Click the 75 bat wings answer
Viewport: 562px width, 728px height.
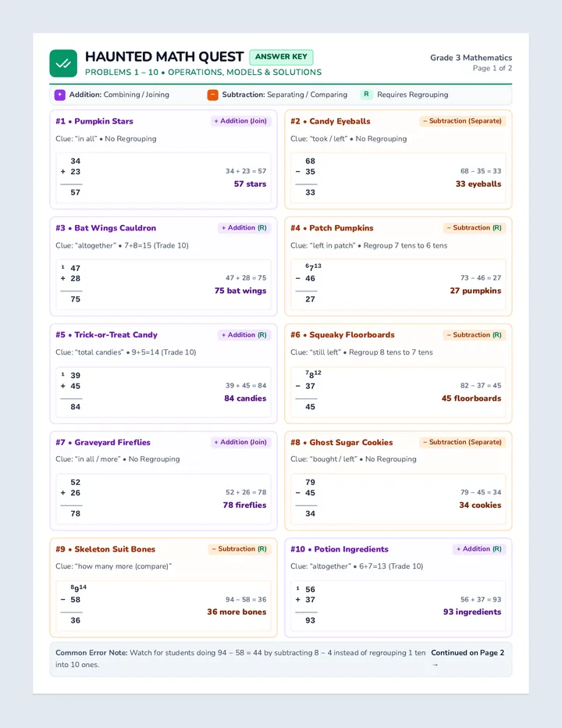pyautogui.click(x=240, y=291)
